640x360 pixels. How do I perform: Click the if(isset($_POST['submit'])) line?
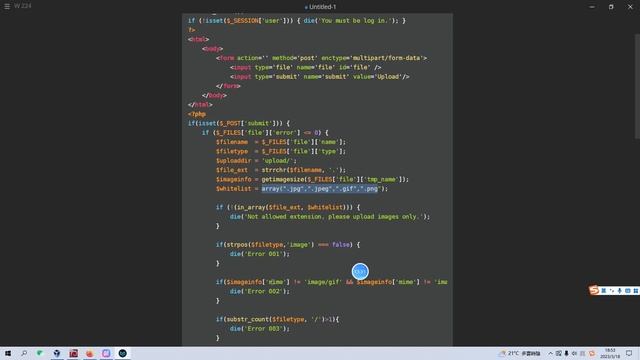pos(239,123)
